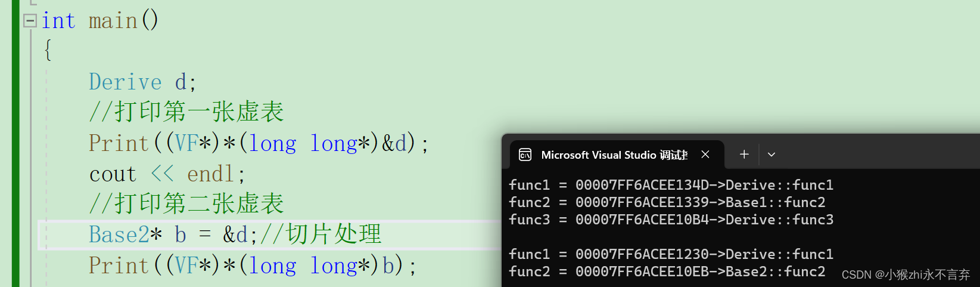Screen dimensions: 980x287
Task: Click the cout << endl statement
Action: 167,174
